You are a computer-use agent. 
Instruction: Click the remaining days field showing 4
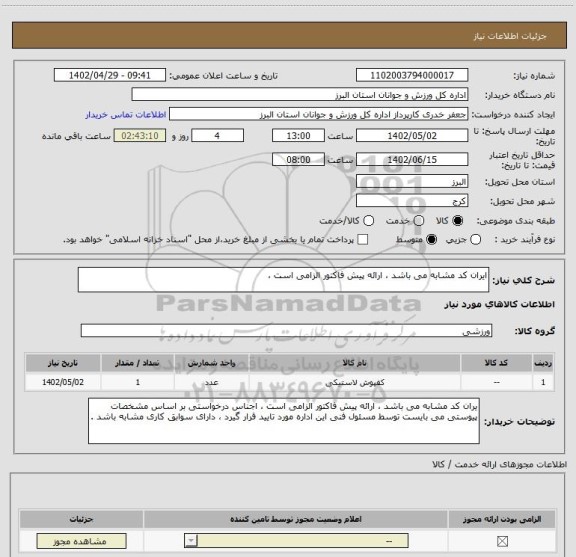coord(217,136)
